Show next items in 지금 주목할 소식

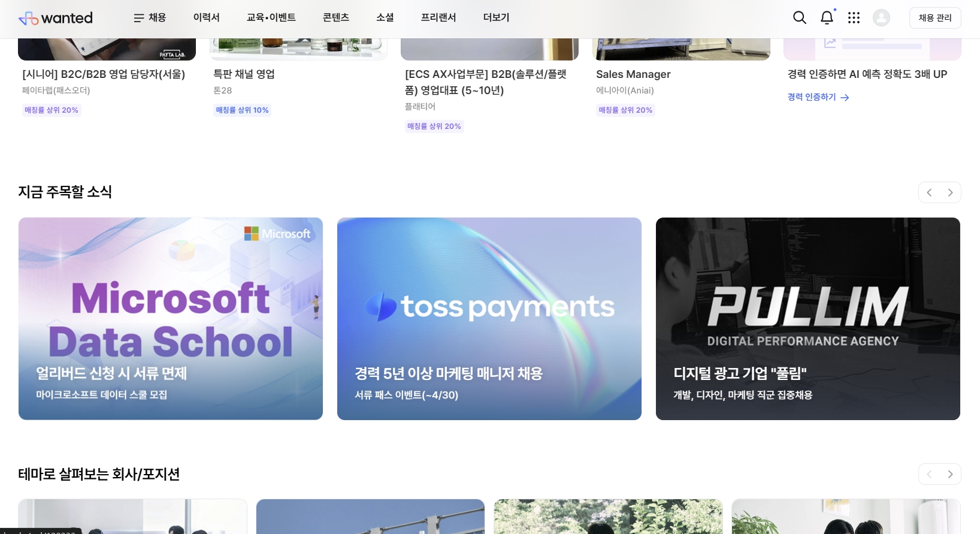click(950, 192)
